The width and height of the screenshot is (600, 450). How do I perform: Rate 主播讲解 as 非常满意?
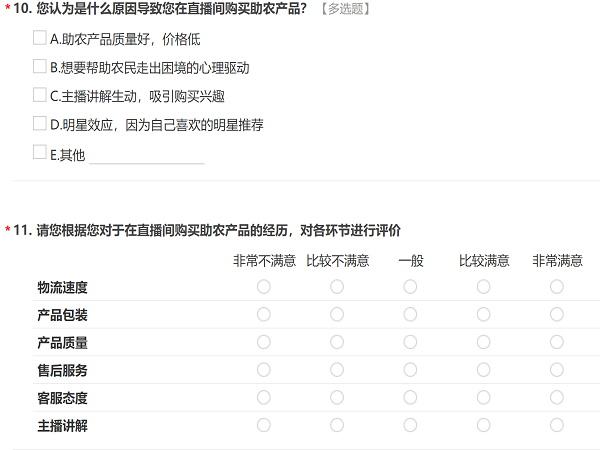click(557, 425)
